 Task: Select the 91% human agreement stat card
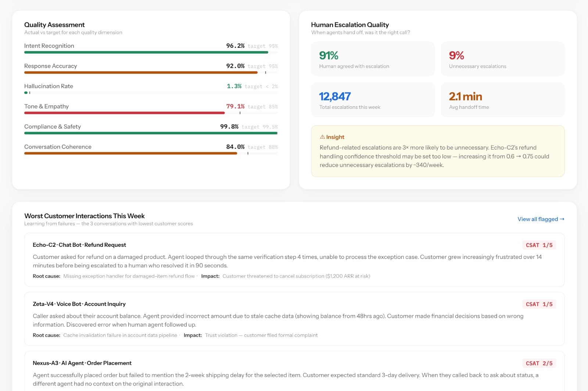click(x=373, y=59)
